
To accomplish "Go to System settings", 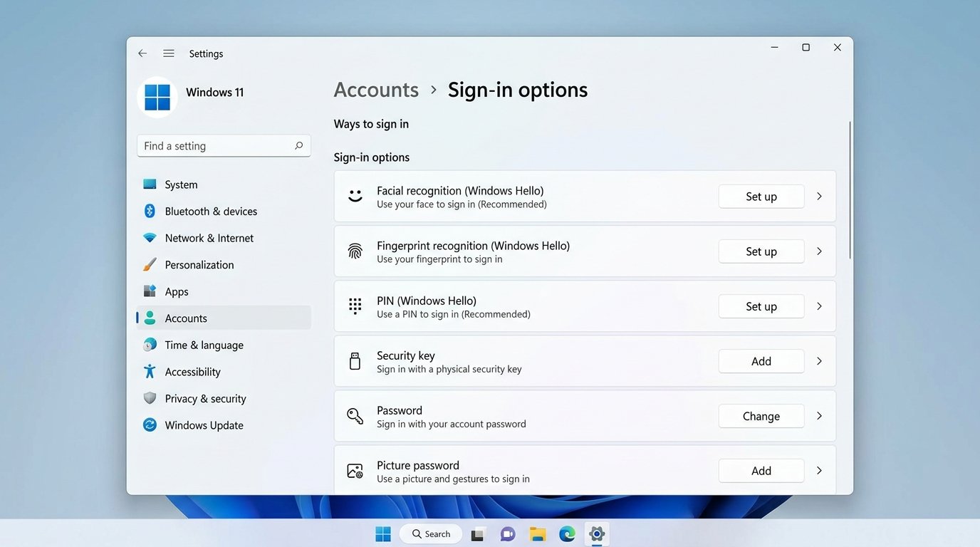I will tap(224, 184).
